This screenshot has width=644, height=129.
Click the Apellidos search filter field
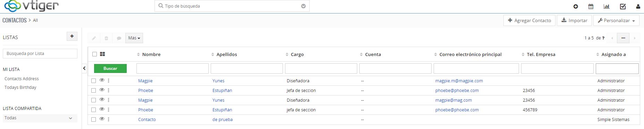(x=247, y=68)
